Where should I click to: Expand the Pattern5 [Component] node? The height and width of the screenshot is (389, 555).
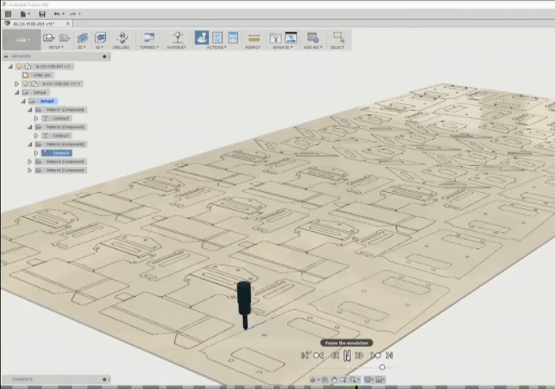[x=30, y=170]
